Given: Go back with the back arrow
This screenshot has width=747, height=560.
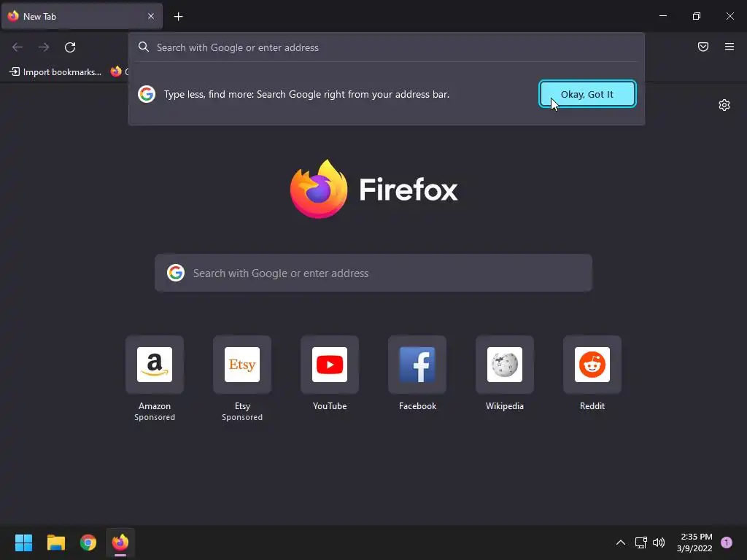Looking at the screenshot, I should point(18,47).
